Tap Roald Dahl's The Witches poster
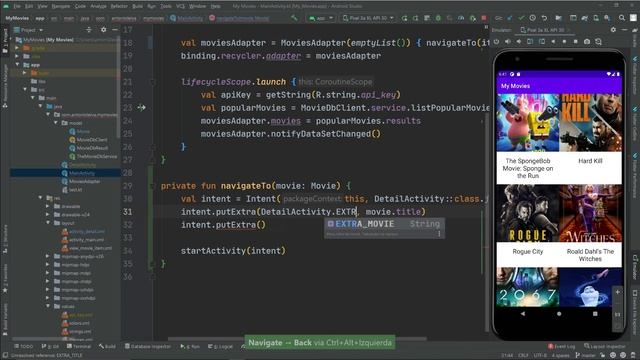The width and height of the screenshot is (640, 360). point(591,213)
